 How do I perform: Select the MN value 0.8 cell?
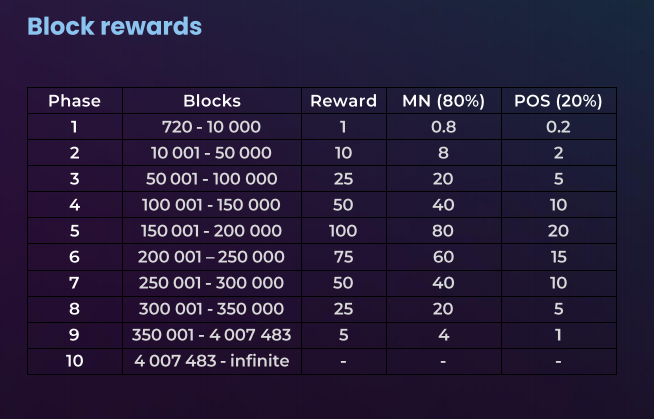click(x=444, y=127)
